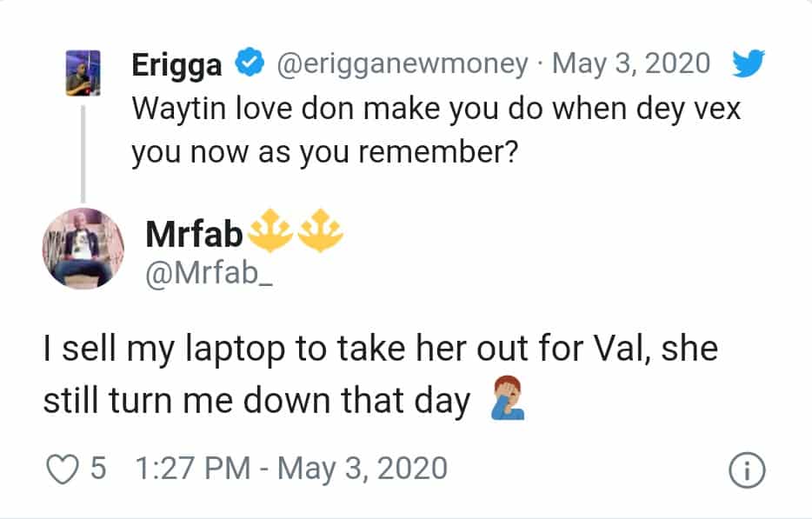Screen dimensions: 812x519
Task: Click the second crown emoji beside Mrfab
Action: [x=320, y=233]
